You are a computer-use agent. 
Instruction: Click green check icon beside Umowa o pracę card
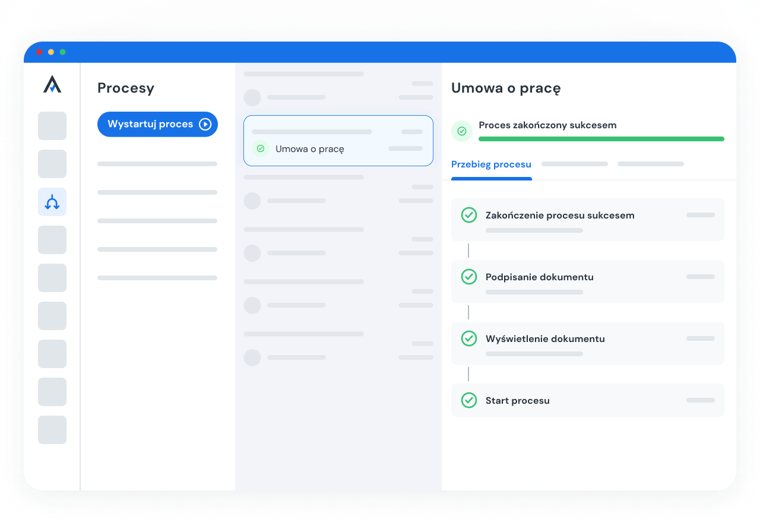[x=260, y=148]
